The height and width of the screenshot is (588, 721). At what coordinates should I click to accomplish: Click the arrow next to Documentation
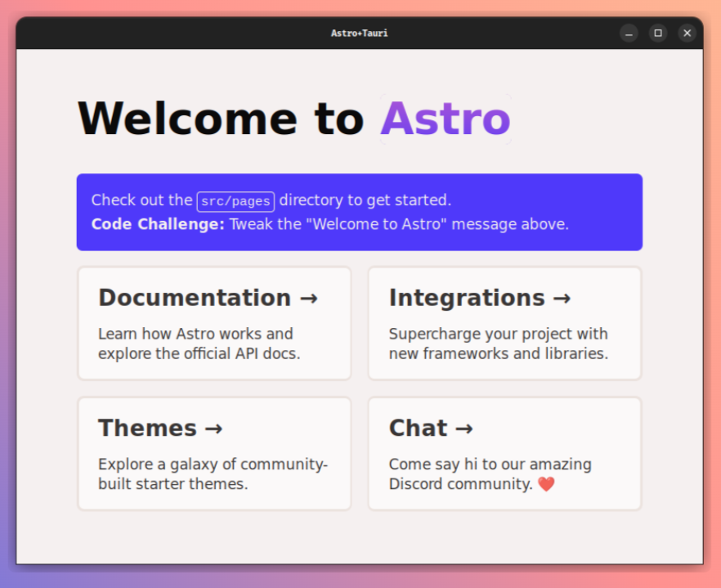tap(309, 298)
